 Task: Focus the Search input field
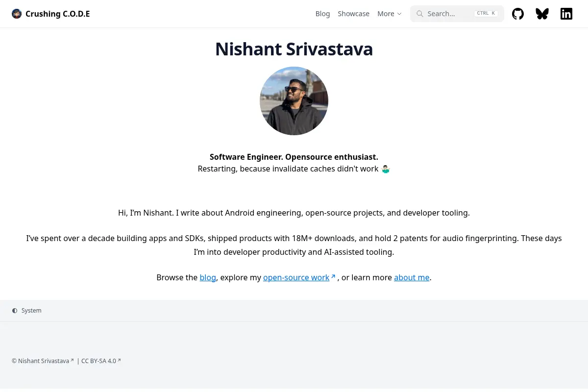click(x=457, y=14)
